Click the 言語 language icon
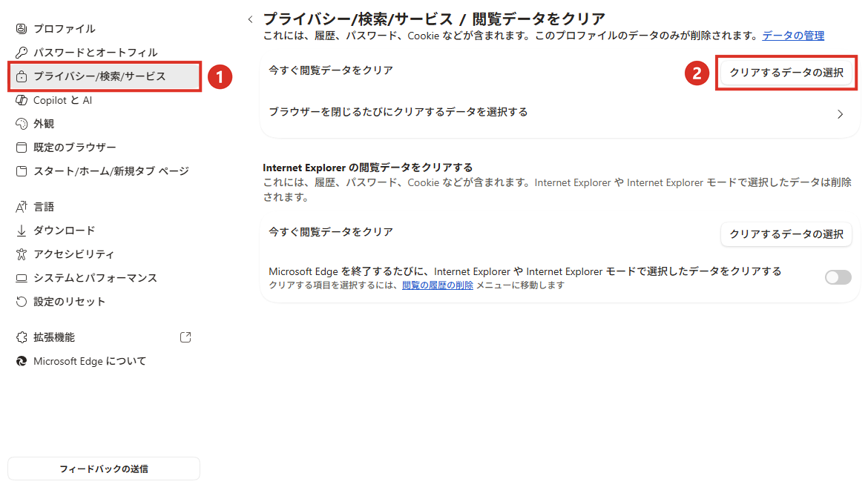 click(x=22, y=207)
